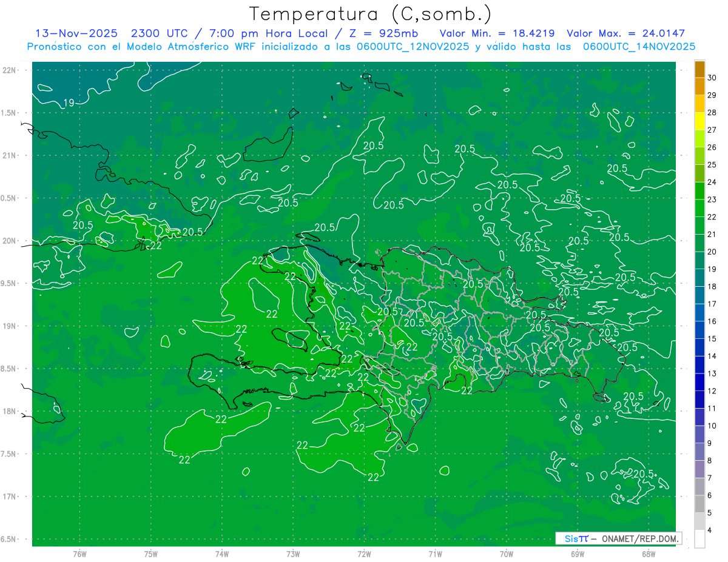728x562 pixels.
Task: Click the '18N' latitude axis label
Action: [10, 411]
